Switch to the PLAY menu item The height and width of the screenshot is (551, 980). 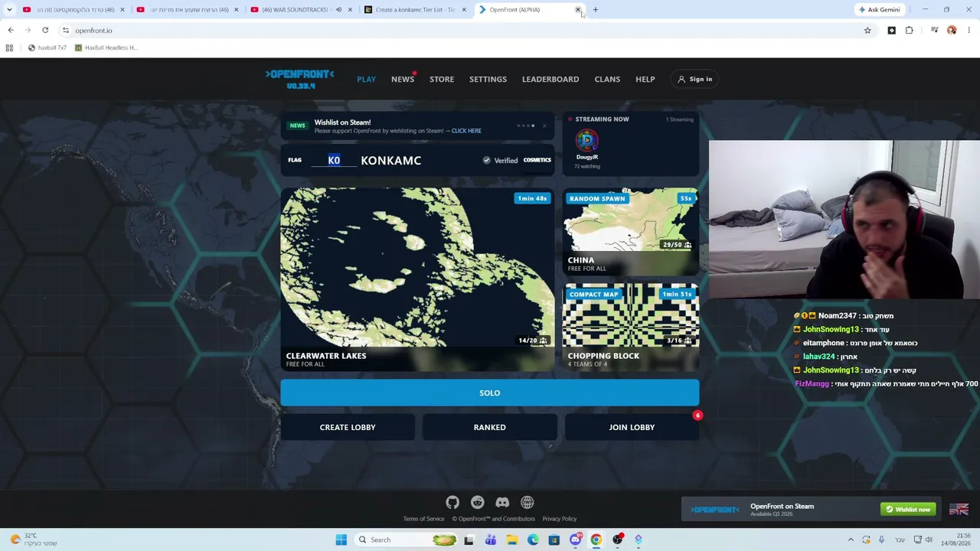coord(366,79)
